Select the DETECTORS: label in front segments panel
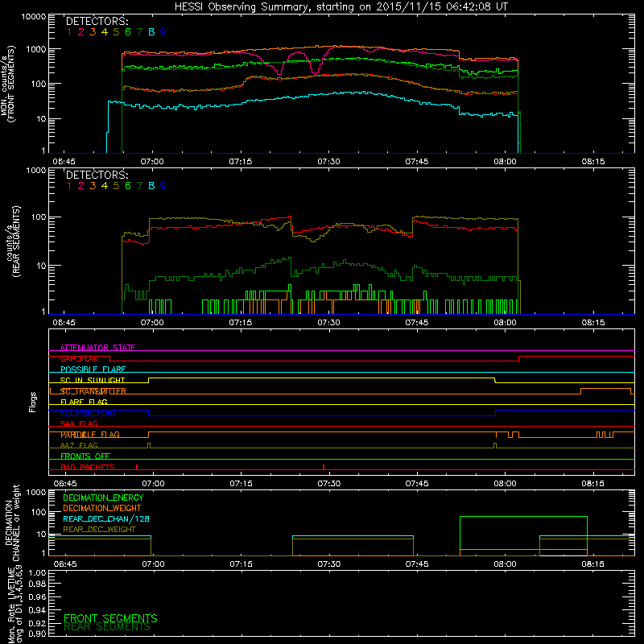The image size is (644, 644). 97,21
